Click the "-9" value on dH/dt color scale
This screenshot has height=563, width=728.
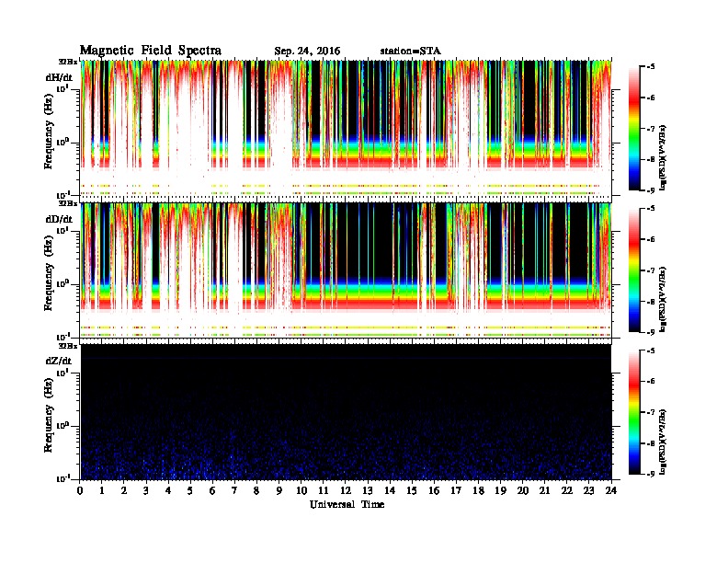point(651,190)
